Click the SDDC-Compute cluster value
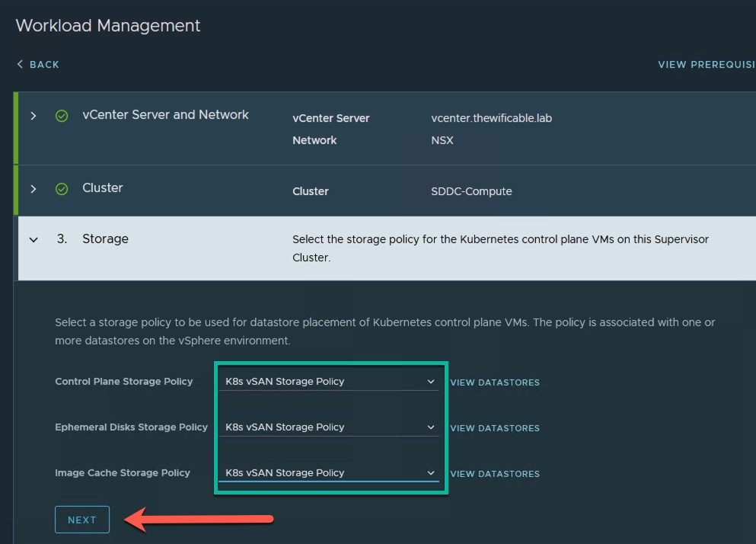Image resolution: width=756 pixels, height=544 pixels. click(x=471, y=192)
